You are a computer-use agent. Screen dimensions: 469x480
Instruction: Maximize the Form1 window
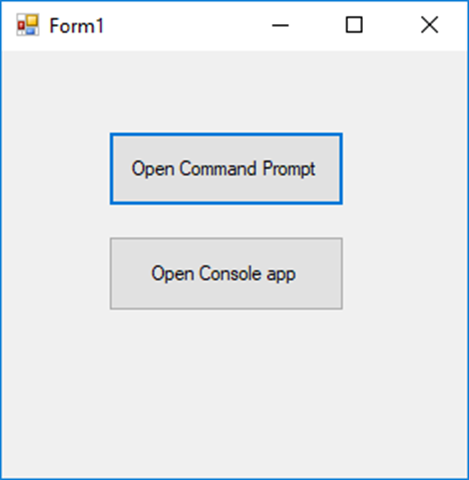point(354,25)
